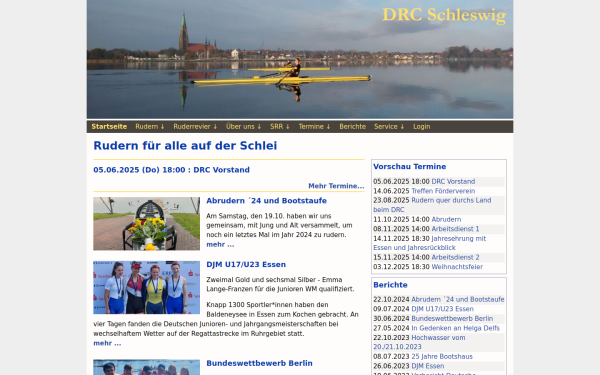Open the DJM medal winners thumbnail
Image resolution: width=600 pixels, height=375 pixels.
[147, 288]
